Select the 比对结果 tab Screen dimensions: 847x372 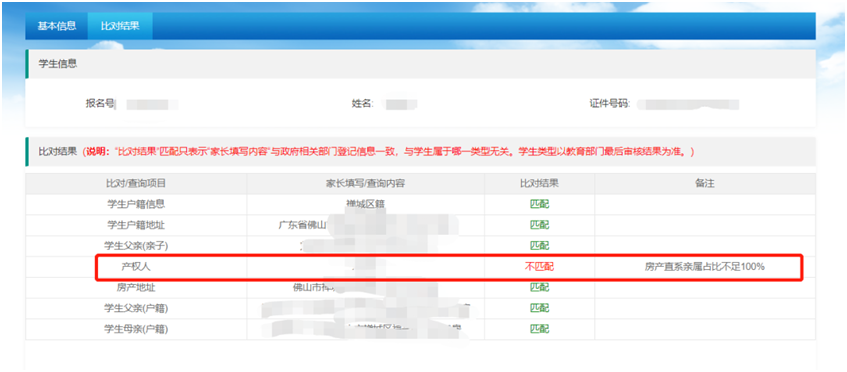click(x=120, y=26)
